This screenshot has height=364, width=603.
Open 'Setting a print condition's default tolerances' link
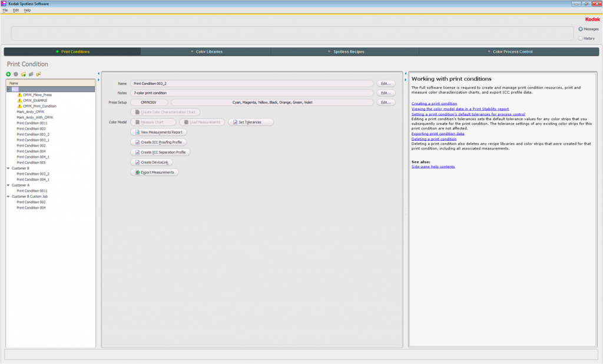(468, 114)
